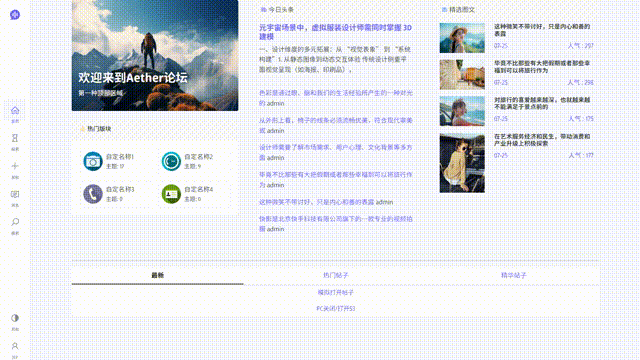Open the thumbnail of the woman sitting on a car
The image size is (640, 360).
(462, 163)
